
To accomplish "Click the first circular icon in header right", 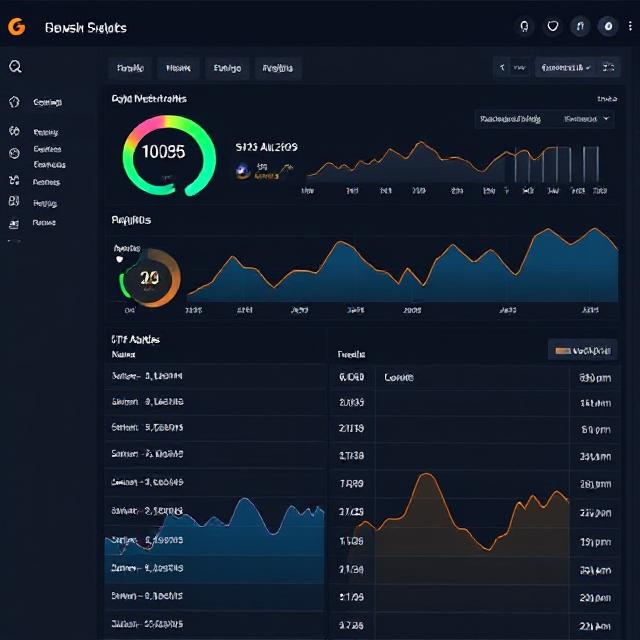I will [524, 27].
